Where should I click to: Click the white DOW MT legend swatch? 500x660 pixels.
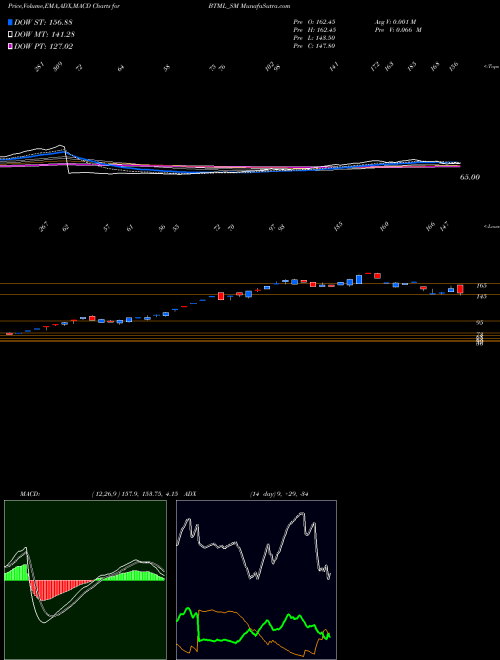[x=10, y=35]
